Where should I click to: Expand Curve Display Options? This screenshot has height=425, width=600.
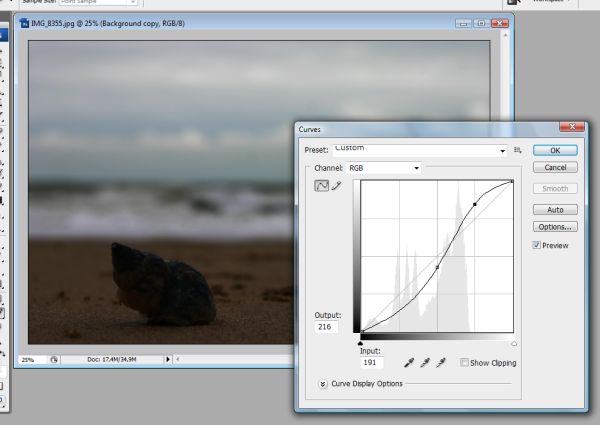pyautogui.click(x=323, y=384)
